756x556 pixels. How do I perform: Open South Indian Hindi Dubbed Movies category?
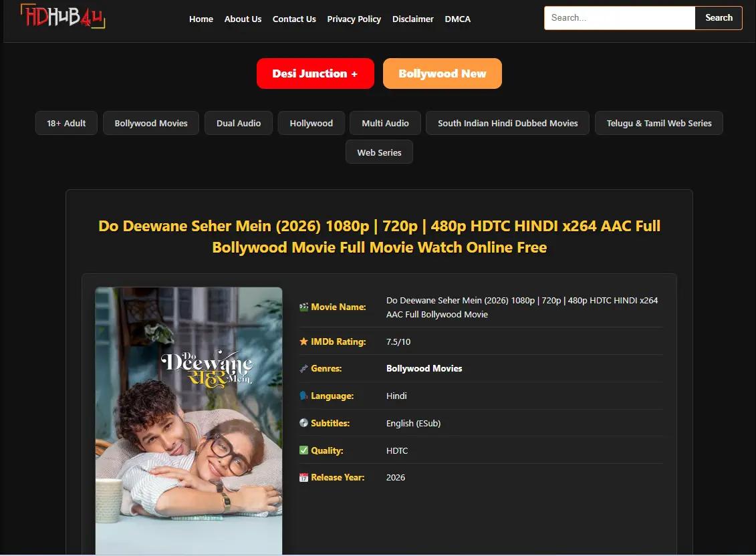click(x=507, y=123)
